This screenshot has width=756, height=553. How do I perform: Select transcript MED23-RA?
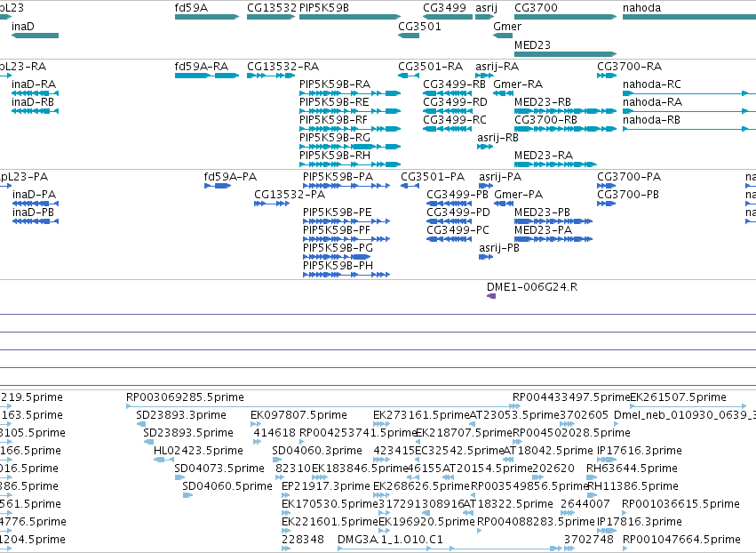click(x=555, y=164)
